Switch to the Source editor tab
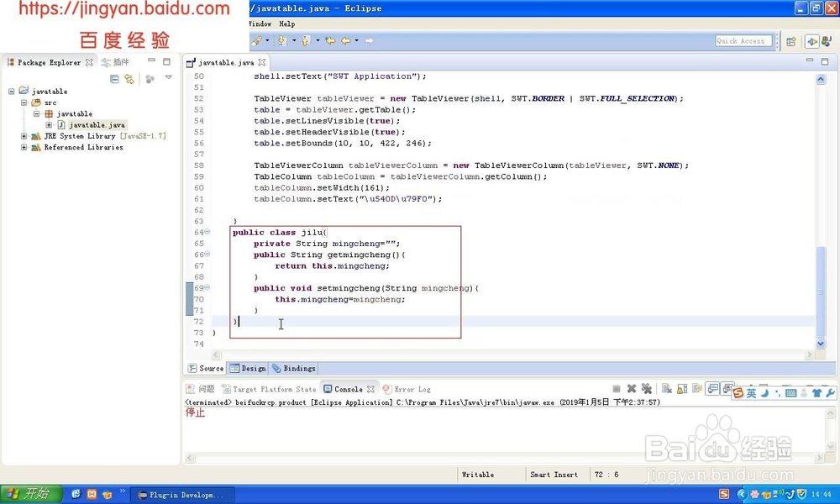The width and height of the screenshot is (840, 504). (x=207, y=369)
